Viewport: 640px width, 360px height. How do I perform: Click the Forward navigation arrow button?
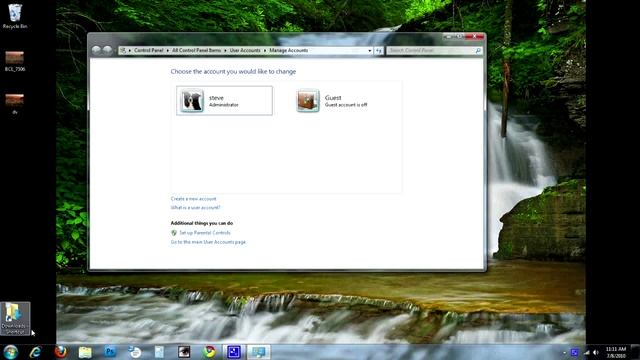click(107, 50)
